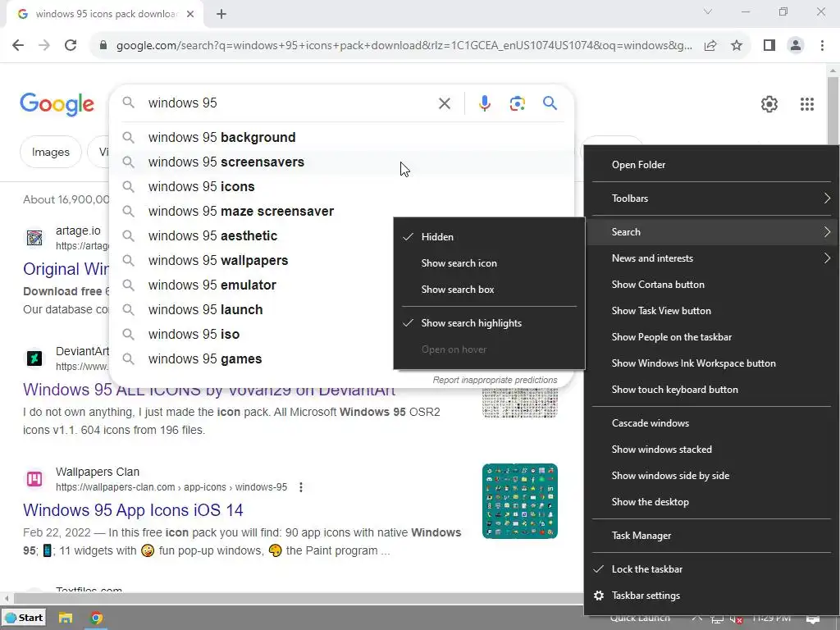Choose Show windows stacked
Image resolution: width=840 pixels, height=630 pixels.
click(x=711, y=450)
